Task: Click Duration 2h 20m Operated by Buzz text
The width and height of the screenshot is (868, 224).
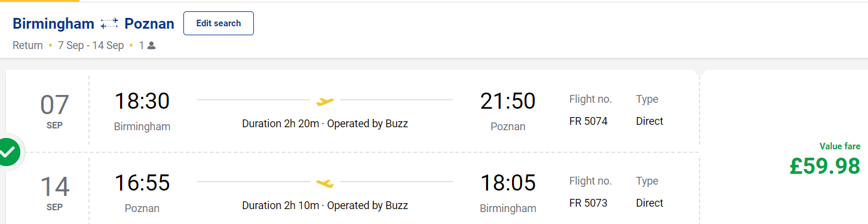Action: coord(325,124)
